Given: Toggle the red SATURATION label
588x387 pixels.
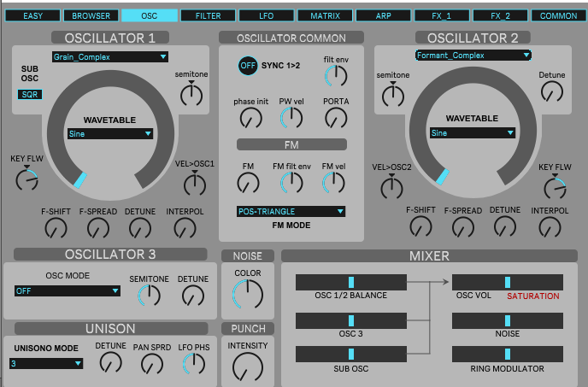Looking at the screenshot, I should [x=532, y=296].
